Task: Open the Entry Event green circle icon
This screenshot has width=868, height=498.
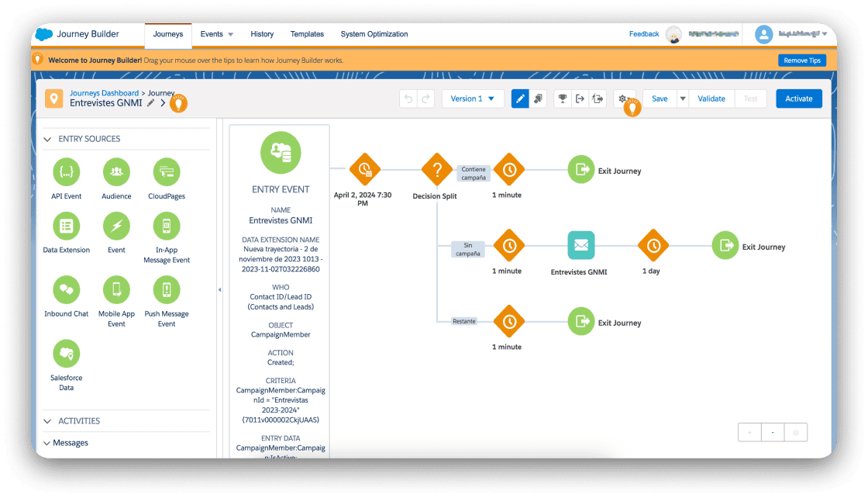Action: pos(281,152)
